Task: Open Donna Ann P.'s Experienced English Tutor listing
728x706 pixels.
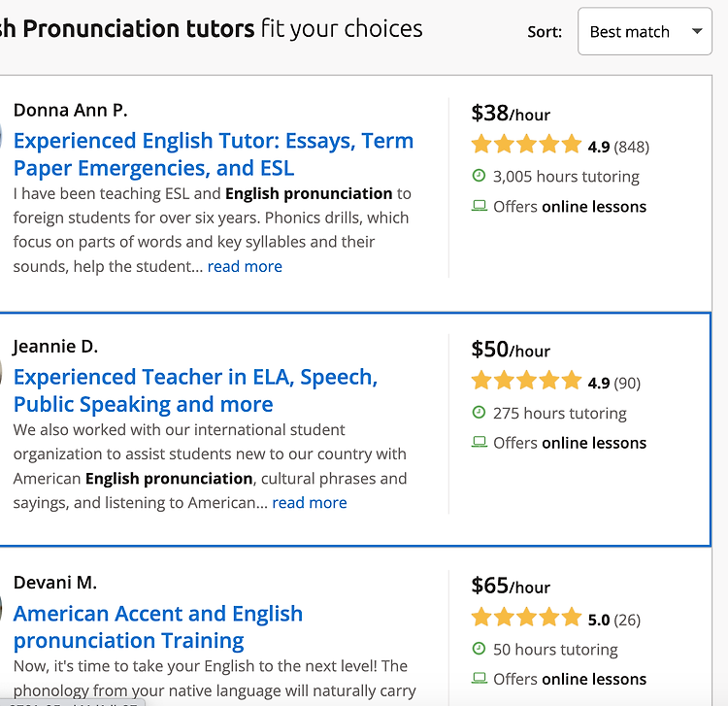Action: [x=214, y=154]
